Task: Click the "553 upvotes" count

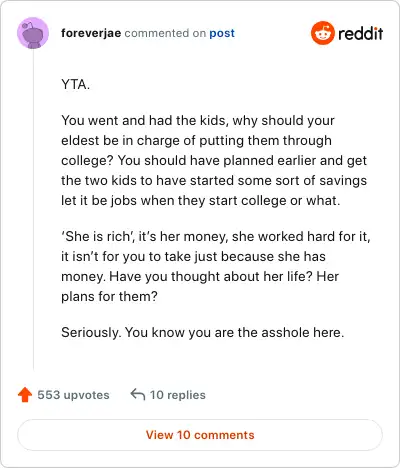Action: coord(73,395)
